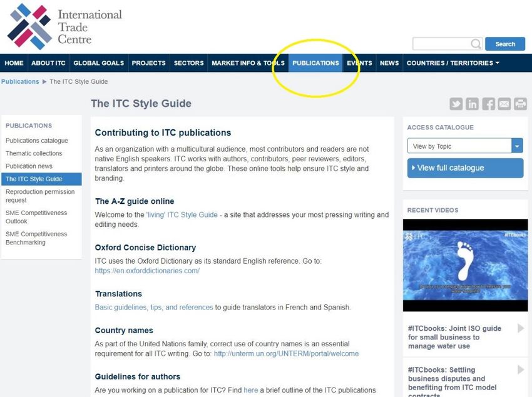
Task: Click 'here' link in Guidelines for authors
Action: tap(251, 390)
